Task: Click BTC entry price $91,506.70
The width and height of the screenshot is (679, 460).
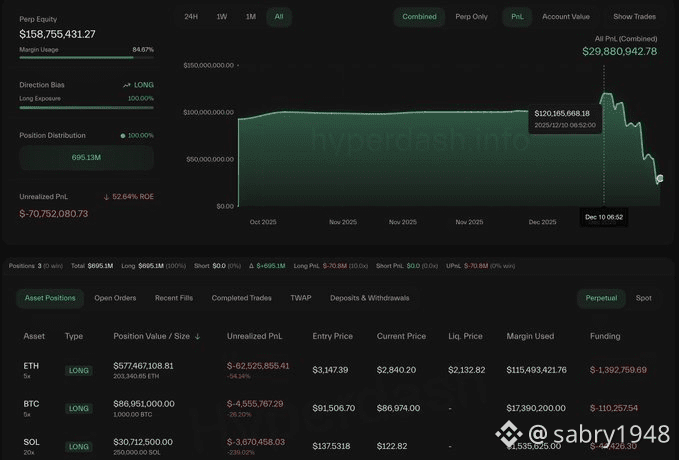Action: coord(333,408)
